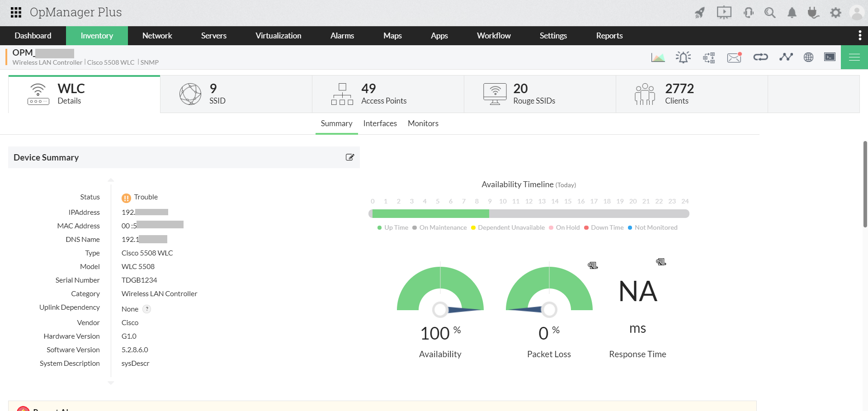Open the workflow execution icon on device page
868x411 pixels.
(x=708, y=57)
